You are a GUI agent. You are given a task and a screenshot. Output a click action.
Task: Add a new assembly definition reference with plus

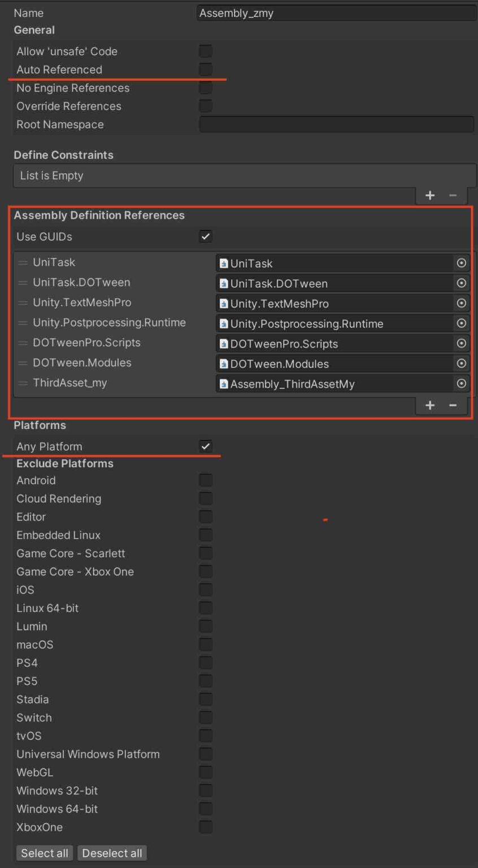430,405
